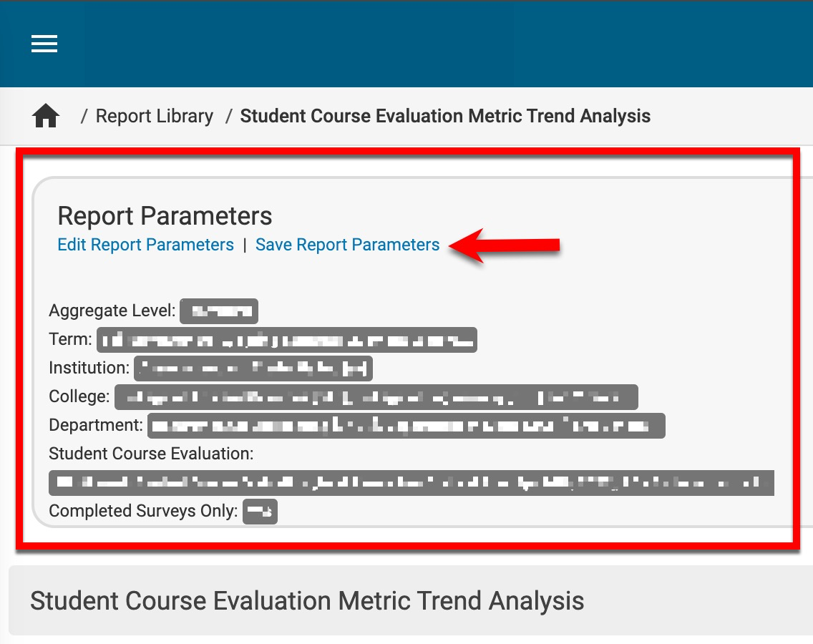
Task: Go to the home page icon
Action: 46,116
